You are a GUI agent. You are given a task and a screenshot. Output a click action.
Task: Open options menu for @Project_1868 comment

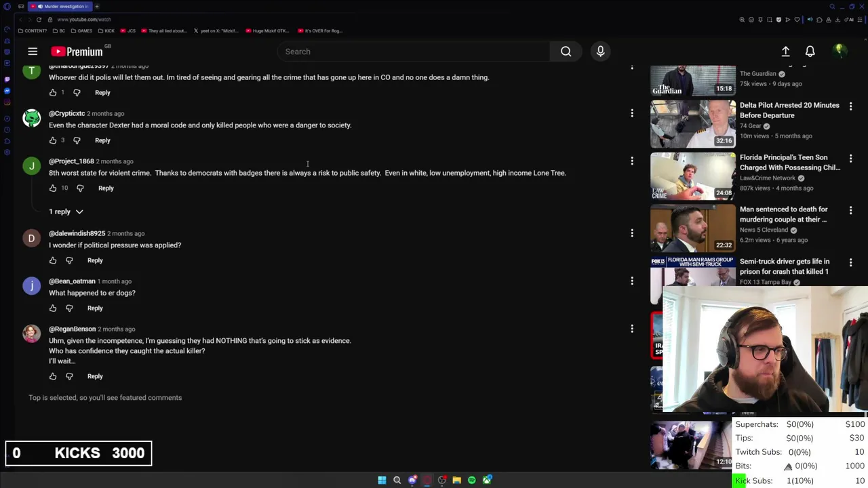coord(632,161)
